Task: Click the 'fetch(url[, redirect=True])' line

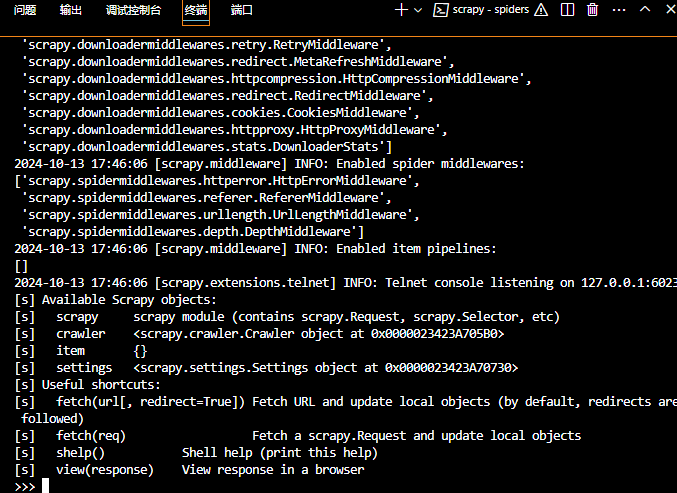Action: [346, 402]
